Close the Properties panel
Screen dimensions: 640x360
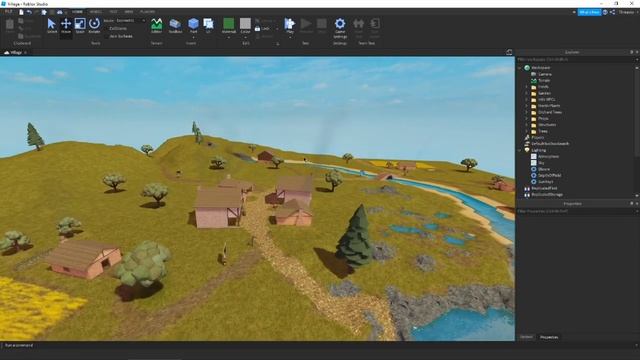[637, 204]
